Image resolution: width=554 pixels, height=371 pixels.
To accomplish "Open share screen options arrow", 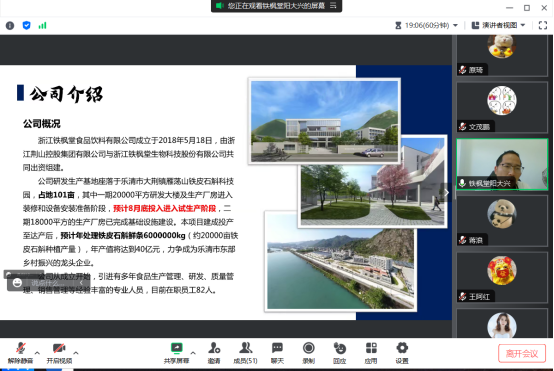I will pyautogui.click(x=193, y=353).
